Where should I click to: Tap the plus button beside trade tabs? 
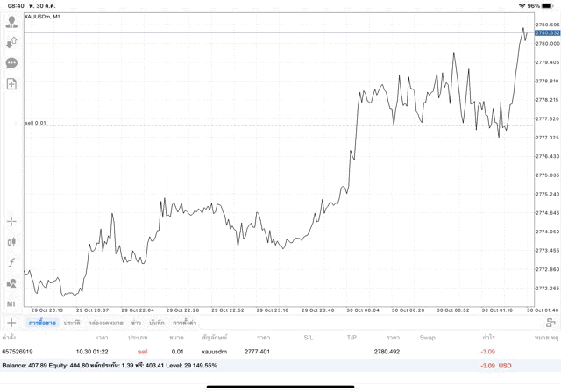[x=11, y=323]
